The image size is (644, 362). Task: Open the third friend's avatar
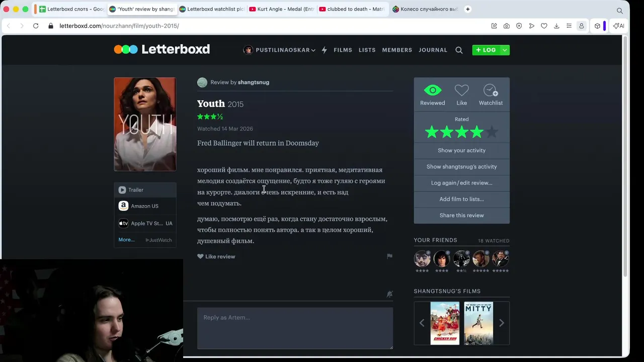tap(461, 258)
